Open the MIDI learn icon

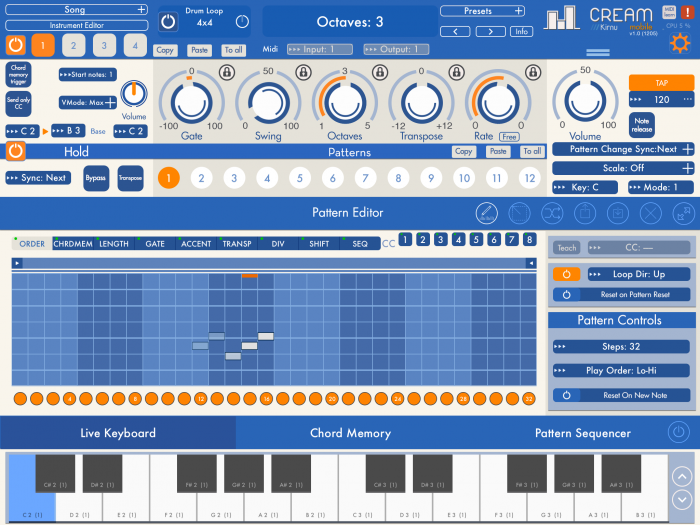click(x=669, y=12)
